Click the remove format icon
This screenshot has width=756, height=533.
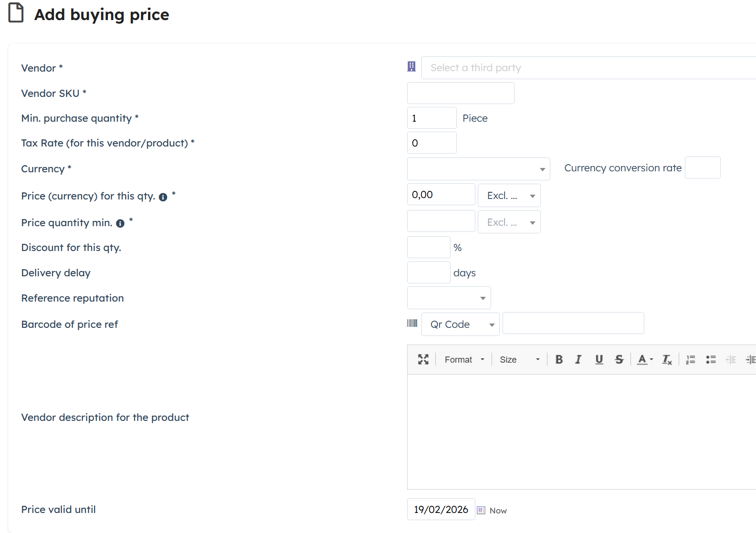click(667, 359)
